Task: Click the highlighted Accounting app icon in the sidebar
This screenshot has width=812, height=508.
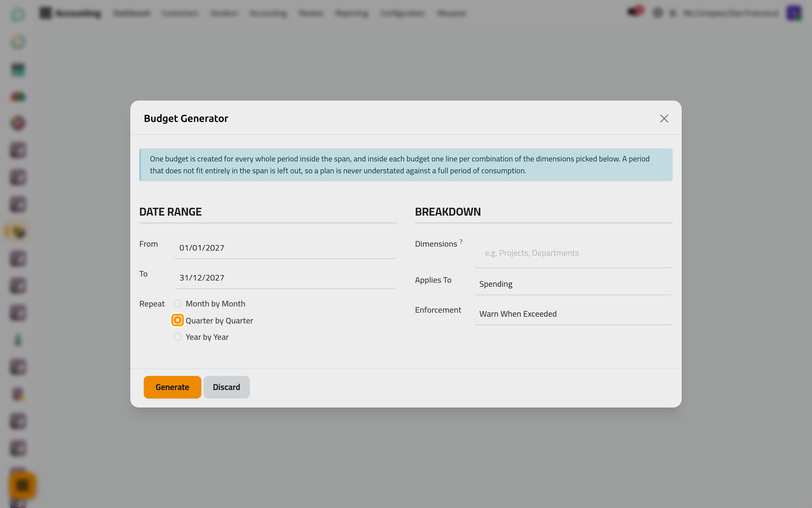Action: (17, 232)
